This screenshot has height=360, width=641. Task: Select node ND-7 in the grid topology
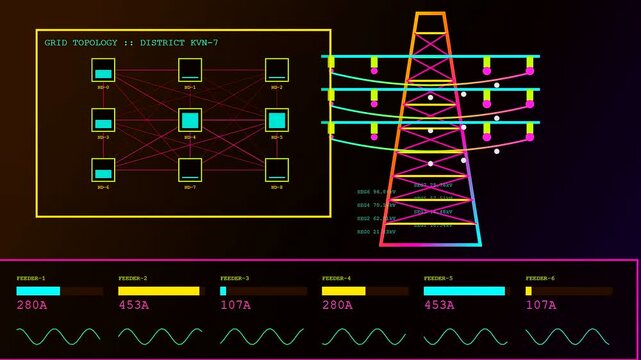pos(190,170)
